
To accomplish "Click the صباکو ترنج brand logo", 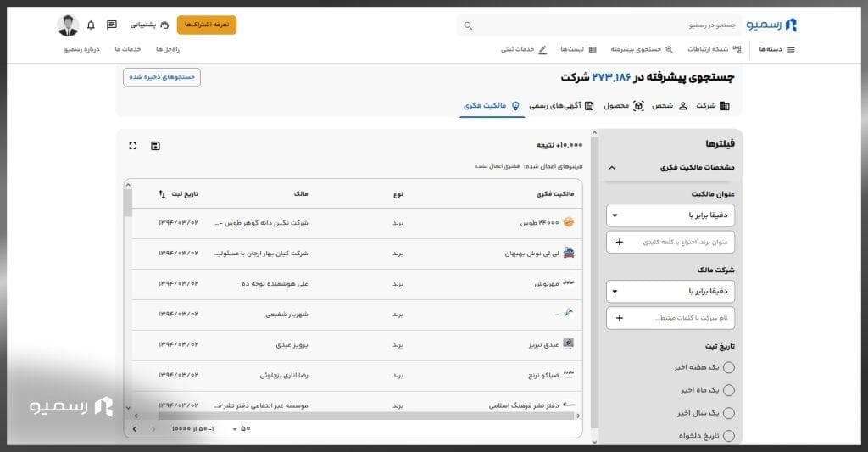I will click(x=569, y=375).
